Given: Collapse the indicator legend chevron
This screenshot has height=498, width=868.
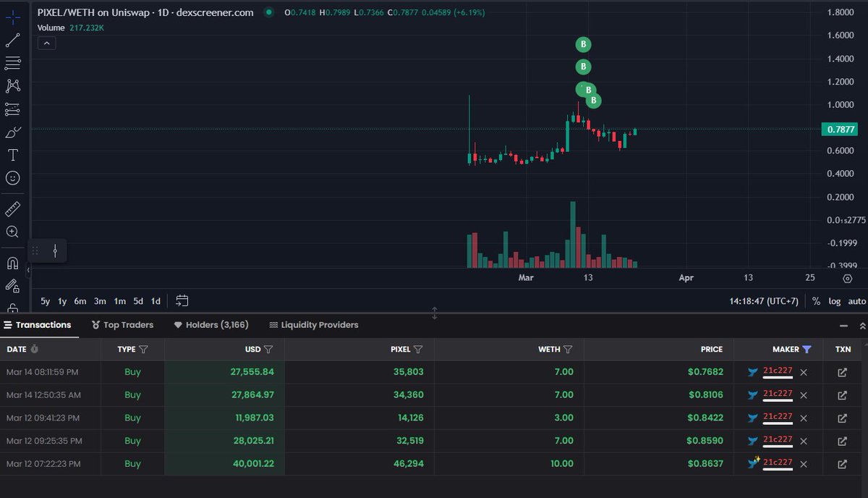Looking at the screenshot, I should click(46, 43).
